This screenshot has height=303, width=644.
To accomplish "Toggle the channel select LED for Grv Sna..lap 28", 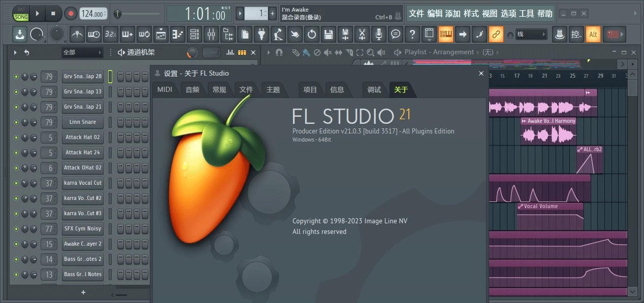I will [110, 77].
